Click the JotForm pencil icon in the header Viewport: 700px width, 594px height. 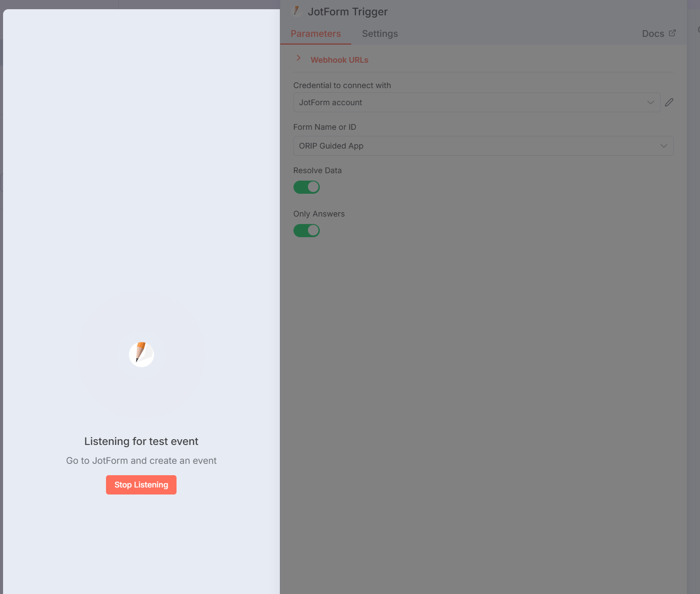point(297,11)
